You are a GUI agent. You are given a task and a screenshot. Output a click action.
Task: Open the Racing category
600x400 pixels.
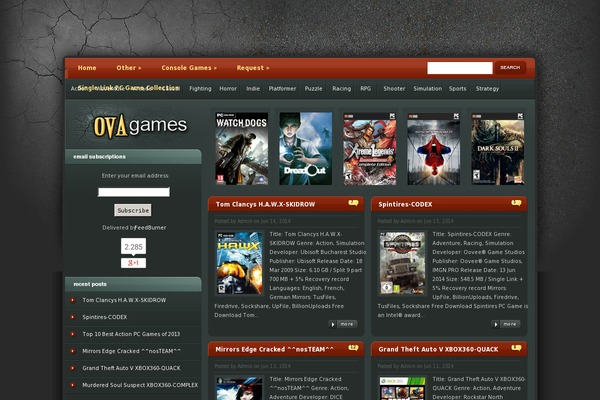click(x=341, y=88)
